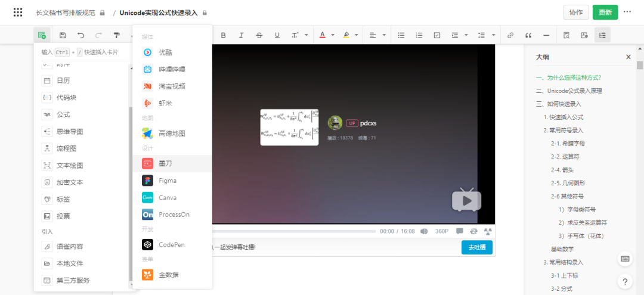Click the highlight color marker icon
The width and height of the screenshot is (644, 295).
[x=346, y=35]
